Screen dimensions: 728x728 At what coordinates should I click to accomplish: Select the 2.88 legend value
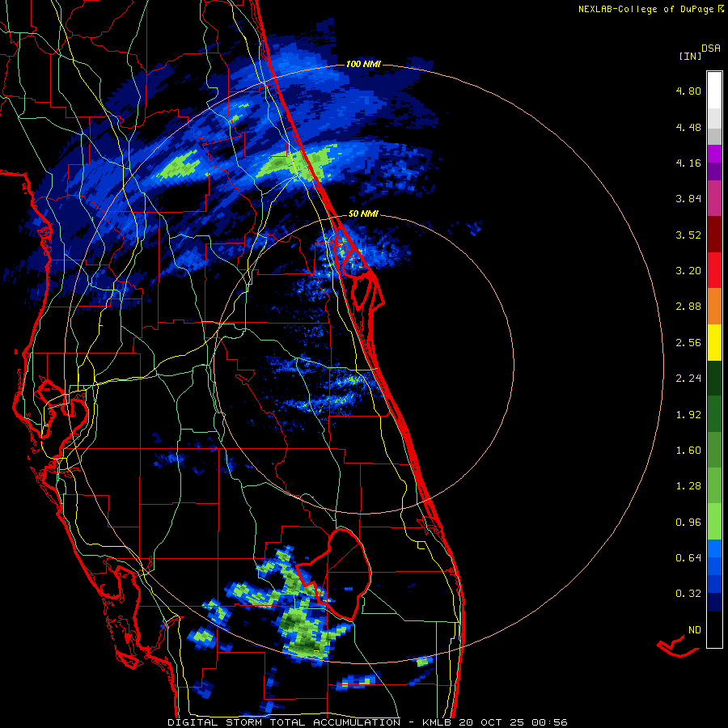[688, 307]
